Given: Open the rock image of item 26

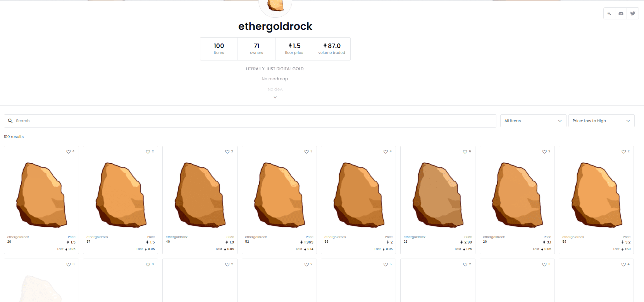Looking at the screenshot, I should tap(41, 195).
